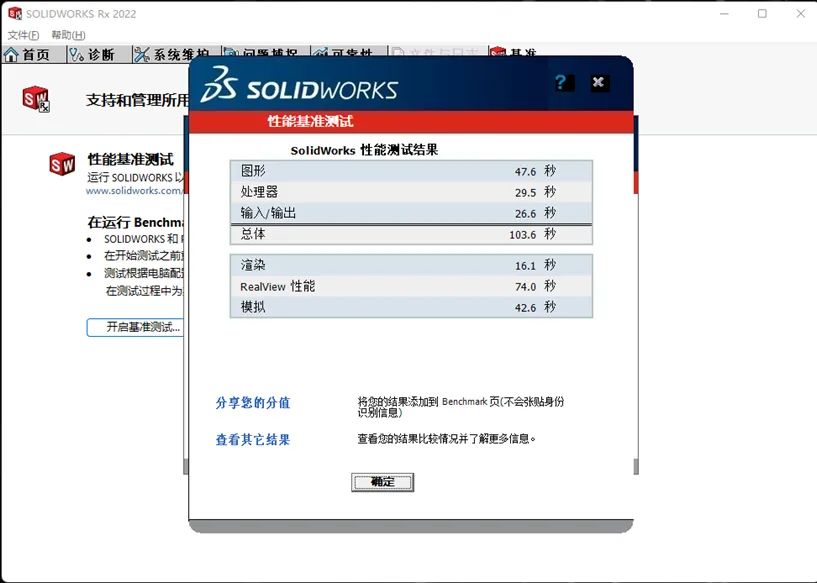Screen dimensions: 817x583
Task: Select the 图形 result row label
Action: pos(253,171)
